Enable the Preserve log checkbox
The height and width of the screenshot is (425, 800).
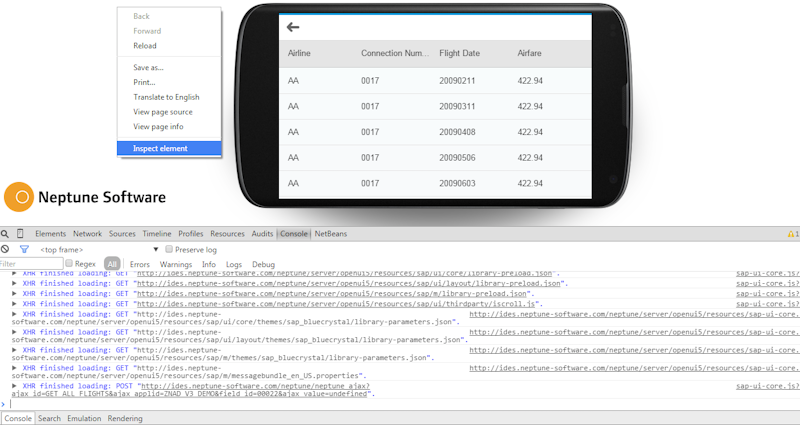(169, 249)
